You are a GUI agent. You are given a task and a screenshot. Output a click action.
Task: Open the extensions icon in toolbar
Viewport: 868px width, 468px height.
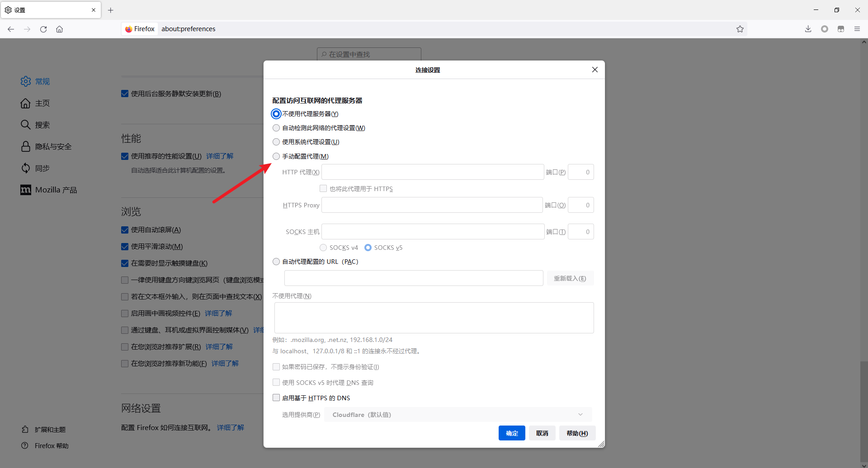point(840,29)
